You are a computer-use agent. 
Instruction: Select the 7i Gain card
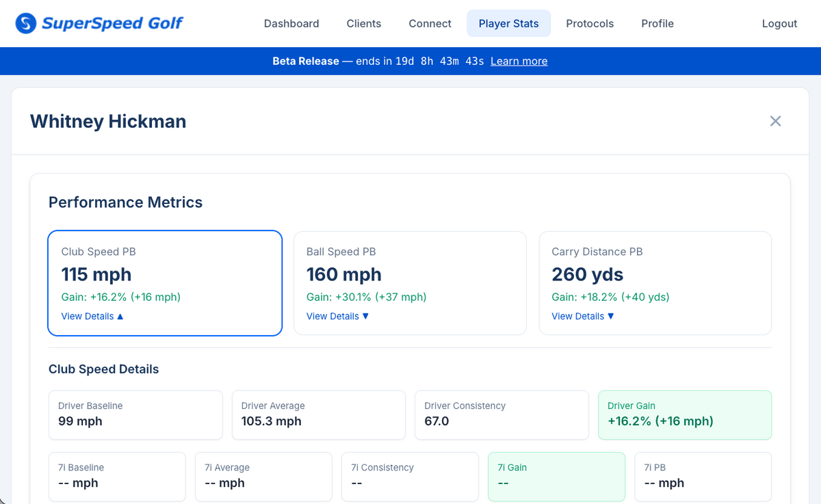[556, 476]
